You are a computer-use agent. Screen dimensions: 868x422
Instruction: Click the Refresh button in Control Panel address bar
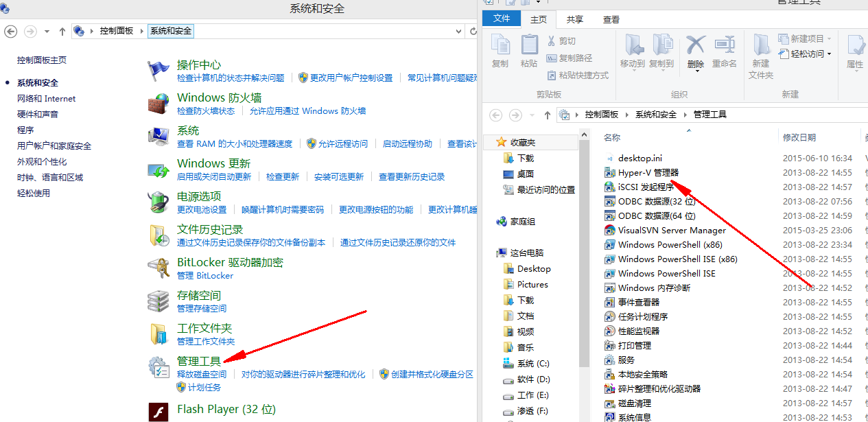(472, 31)
